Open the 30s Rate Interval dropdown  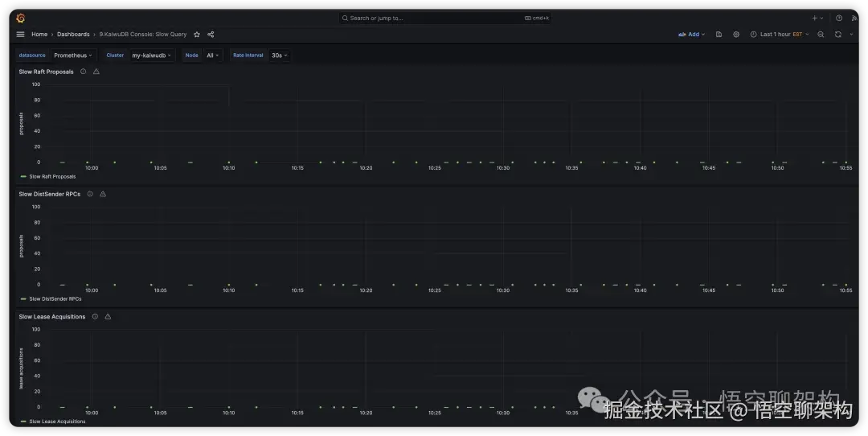[279, 56]
